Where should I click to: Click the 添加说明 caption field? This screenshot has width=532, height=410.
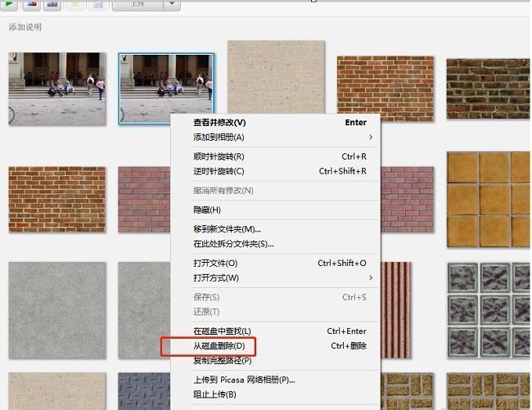[25, 27]
